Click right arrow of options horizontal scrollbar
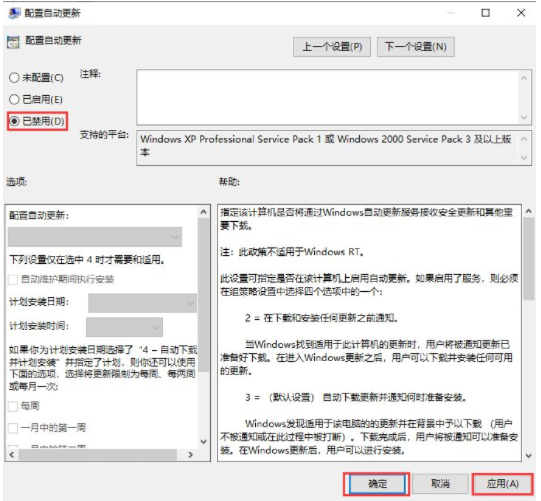Screen dimensions: 541x501 190,455
